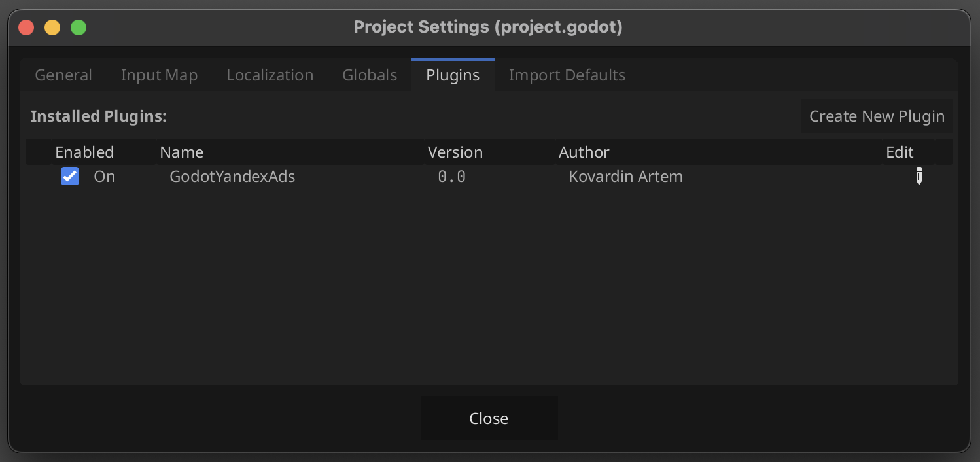This screenshot has height=462, width=980.
Task: Click the "On" status label
Action: [104, 177]
